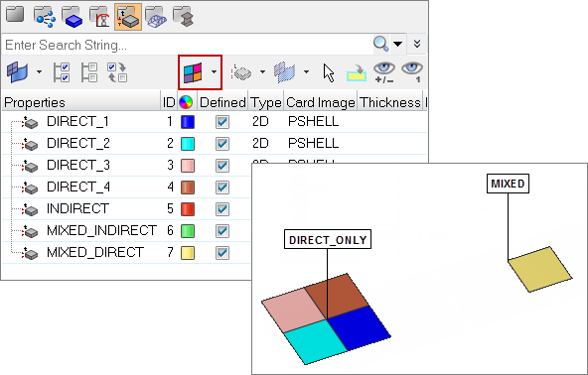Viewport: 588px width, 375px height.
Task: Toggle the Defined checkbox for DIRECT_2
Action: coord(222,144)
